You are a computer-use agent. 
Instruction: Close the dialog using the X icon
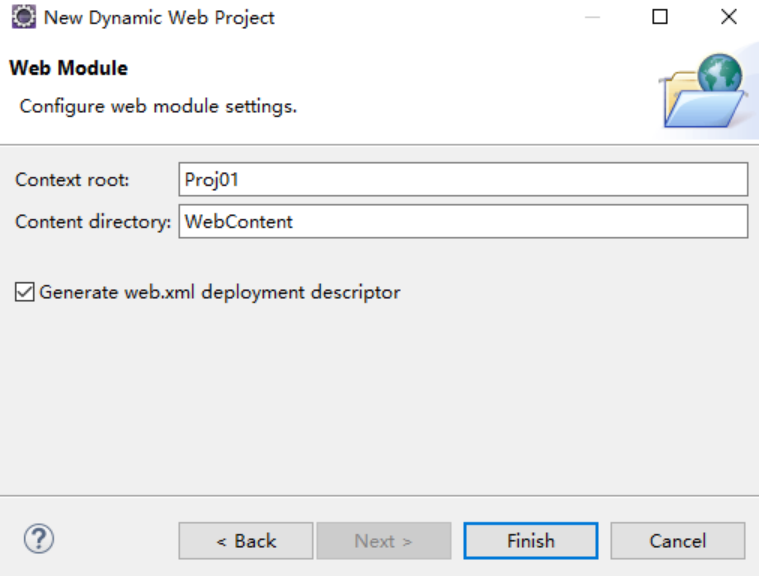coord(729,17)
